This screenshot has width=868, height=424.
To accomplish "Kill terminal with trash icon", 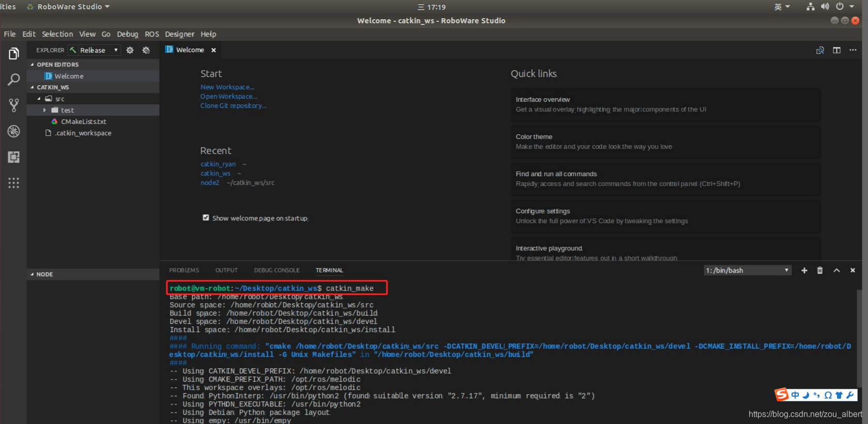I will [820, 270].
